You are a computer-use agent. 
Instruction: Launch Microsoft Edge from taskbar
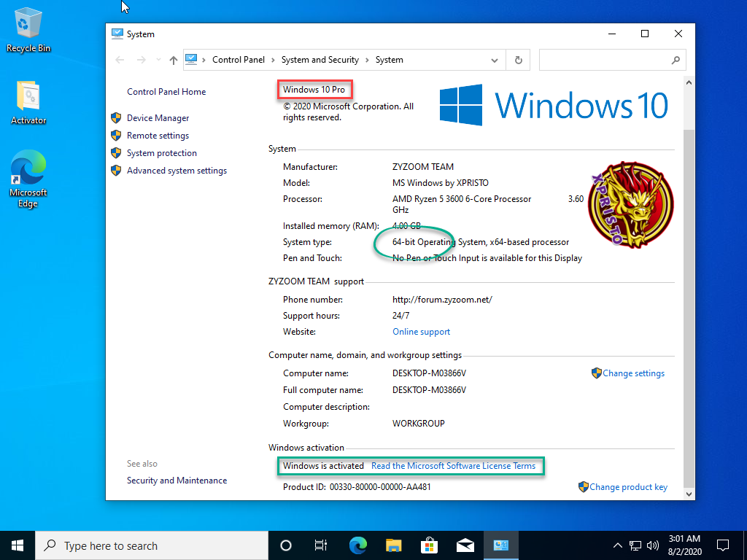tap(357, 545)
